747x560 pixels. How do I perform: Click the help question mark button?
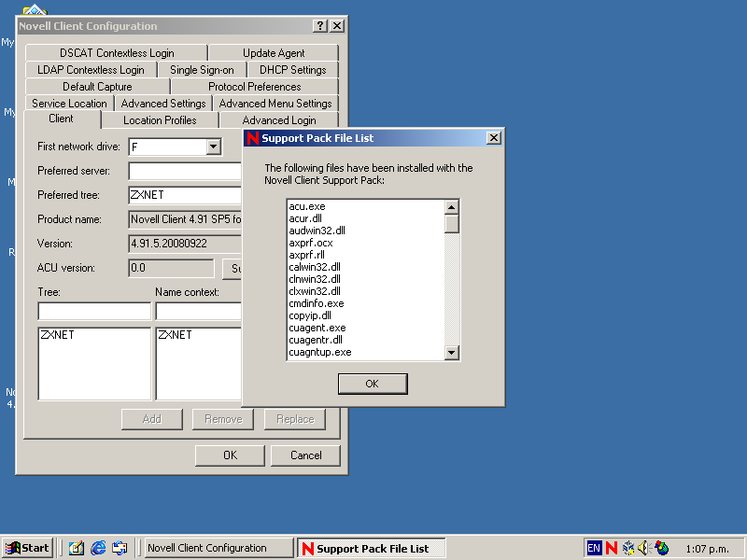(319, 26)
